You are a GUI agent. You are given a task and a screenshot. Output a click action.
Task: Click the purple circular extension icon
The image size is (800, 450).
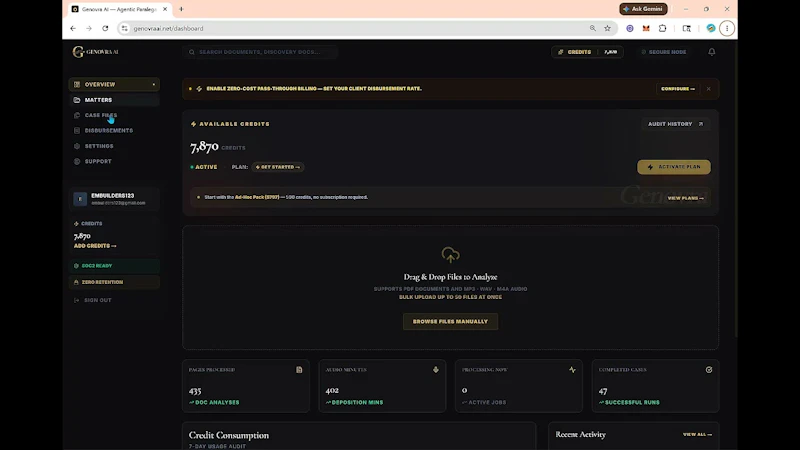click(630, 29)
